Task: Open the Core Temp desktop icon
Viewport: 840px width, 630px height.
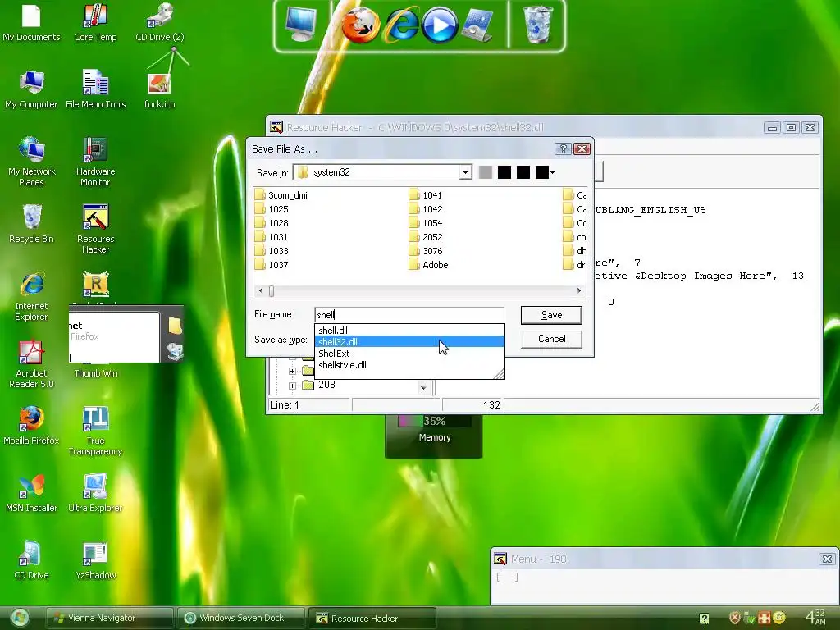Action: [x=95, y=22]
